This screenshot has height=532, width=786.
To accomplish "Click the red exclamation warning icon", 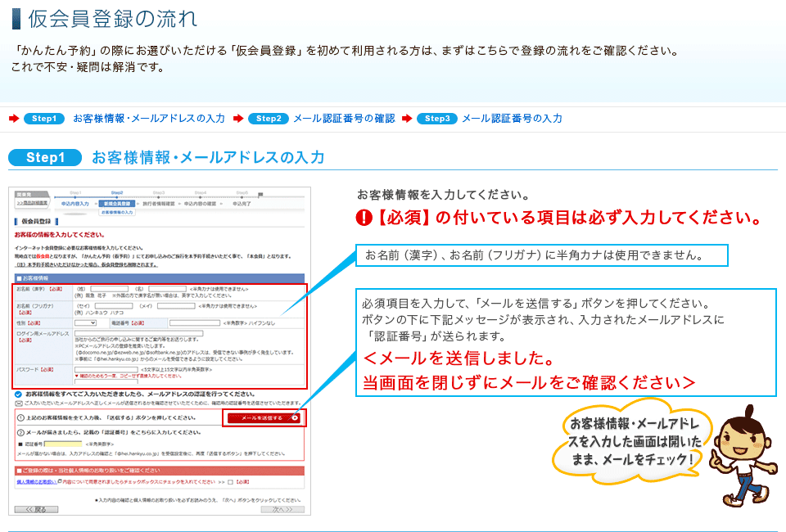I will point(364,219).
